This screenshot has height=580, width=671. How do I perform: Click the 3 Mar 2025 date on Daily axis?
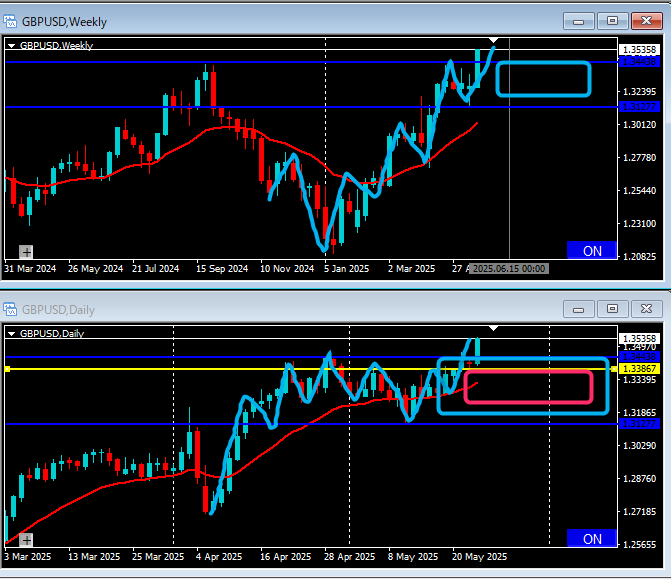tap(27, 556)
